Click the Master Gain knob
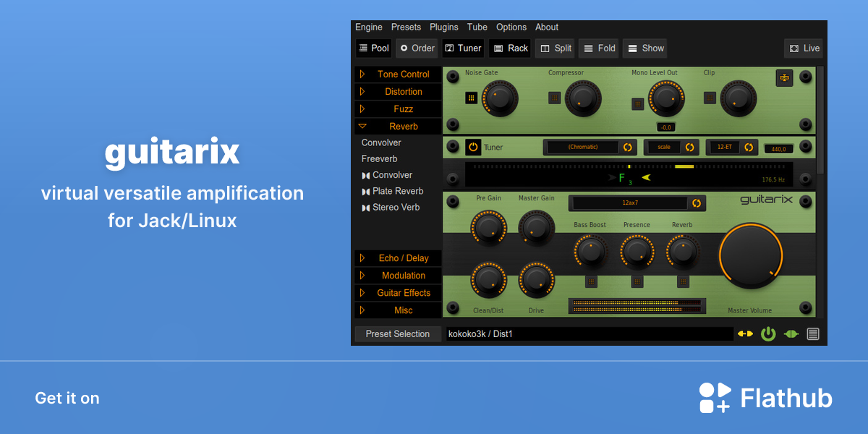The image size is (868, 434). (536, 226)
